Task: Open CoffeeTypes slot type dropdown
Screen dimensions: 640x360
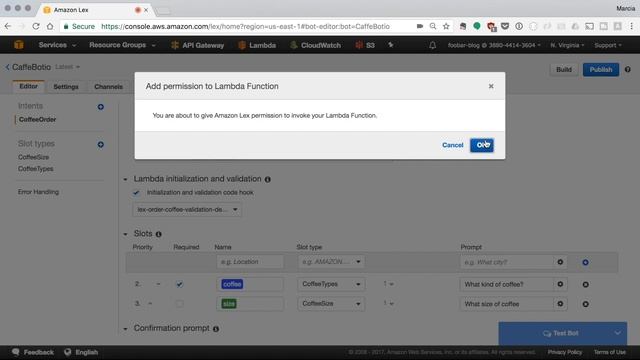Action: (x=331, y=284)
